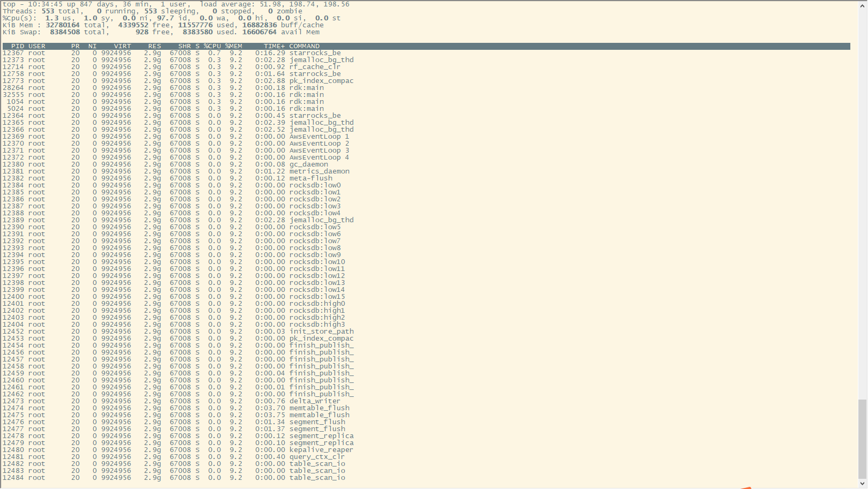Click the meta-flush command name
The width and height of the screenshot is (868, 489).
(x=311, y=178)
